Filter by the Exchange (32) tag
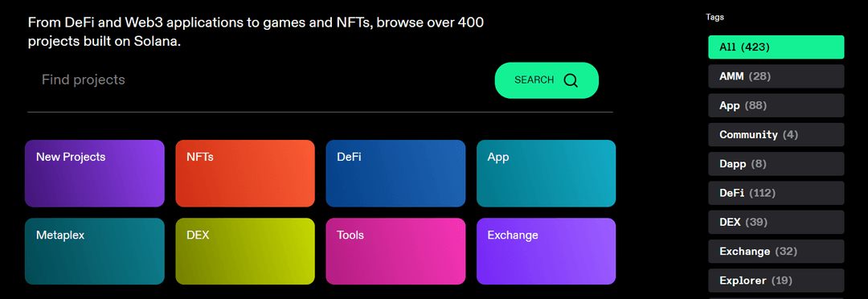Screen dimensions: 868x299 point(776,252)
